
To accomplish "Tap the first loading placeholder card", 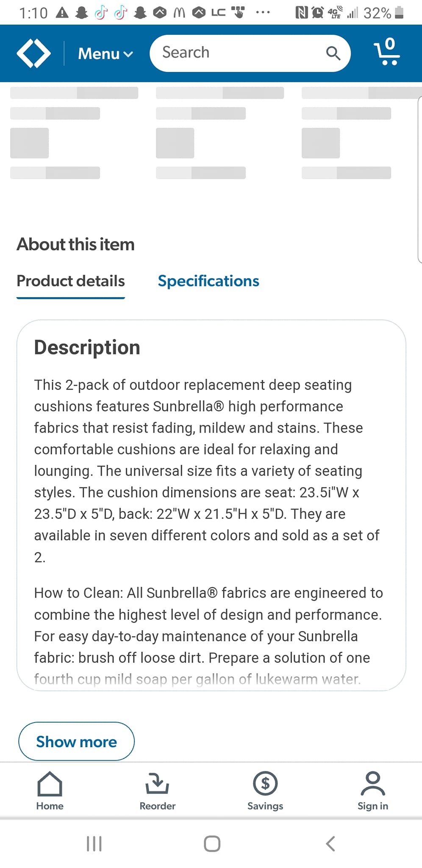I will coord(74,133).
